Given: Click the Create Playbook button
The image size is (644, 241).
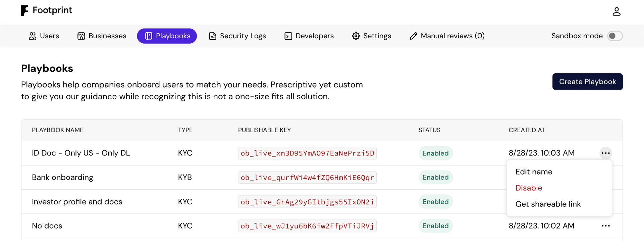Looking at the screenshot, I should (587, 82).
